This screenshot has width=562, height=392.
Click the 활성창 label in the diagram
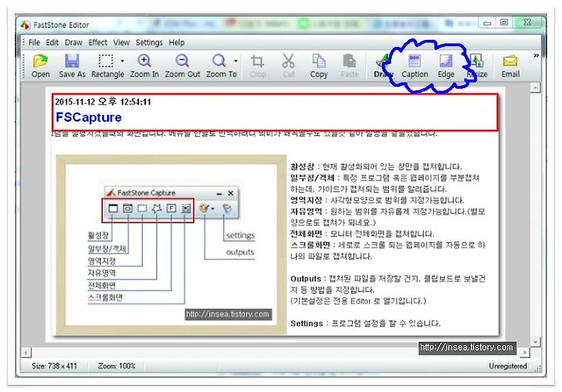98,235
